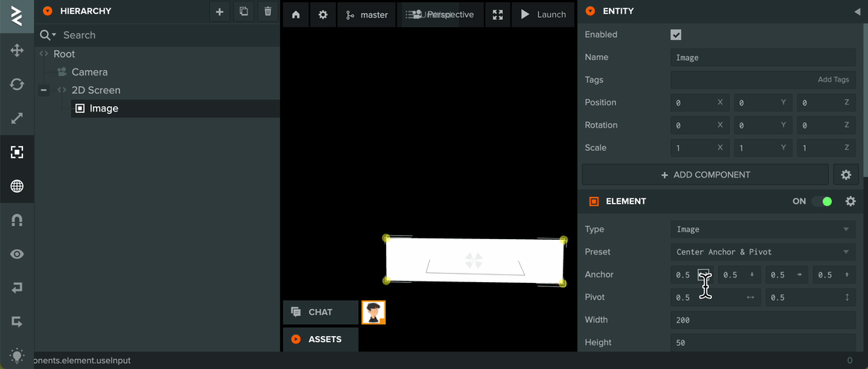Toggle fullscreen viewport icon
The width and height of the screenshot is (868, 369).
click(x=497, y=15)
